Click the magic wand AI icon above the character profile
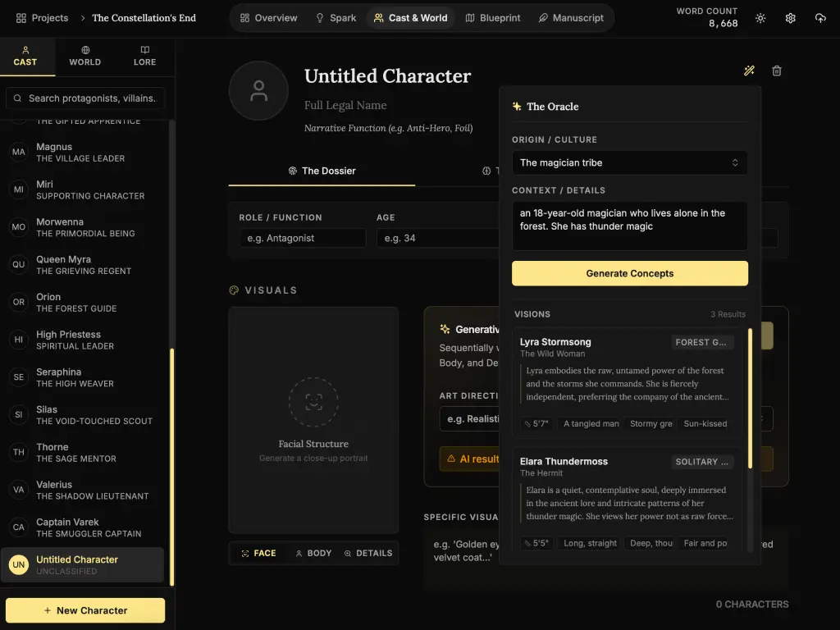This screenshot has height=630, width=840. click(x=748, y=71)
